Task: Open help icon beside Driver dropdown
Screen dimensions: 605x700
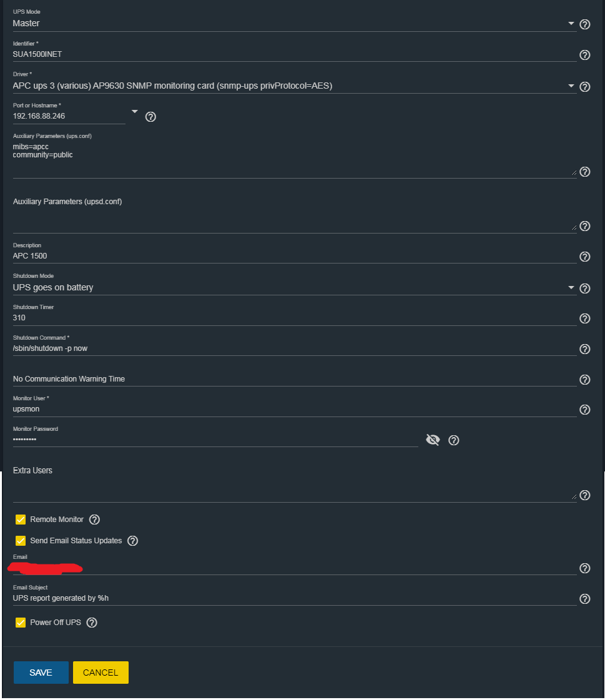Action: (x=584, y=87)
